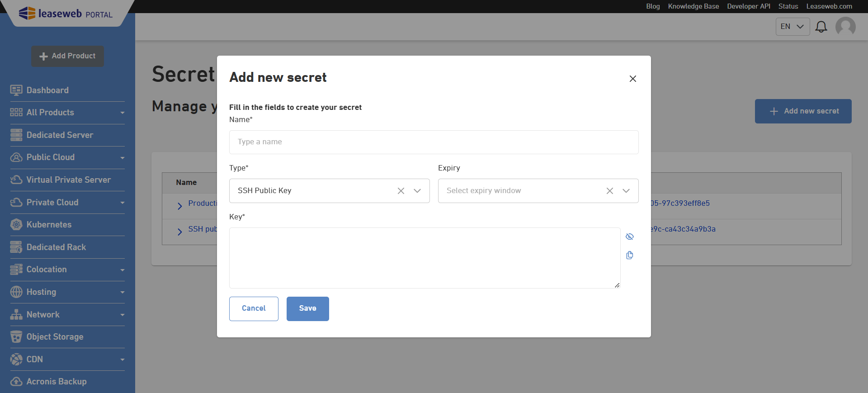Clear the SSH Public Key type selection
The width and height of the screenshot is (868, 393).
click(x=401, y=190)
